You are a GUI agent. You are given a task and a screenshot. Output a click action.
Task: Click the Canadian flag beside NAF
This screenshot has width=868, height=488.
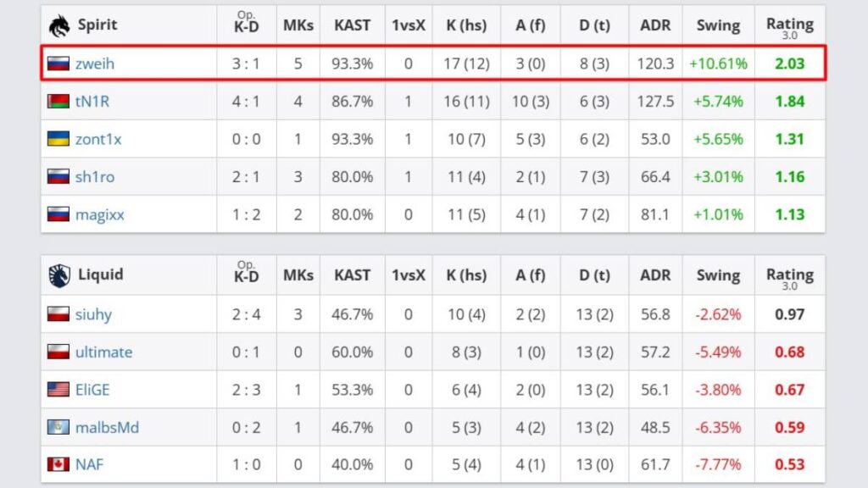click(58, 464)
